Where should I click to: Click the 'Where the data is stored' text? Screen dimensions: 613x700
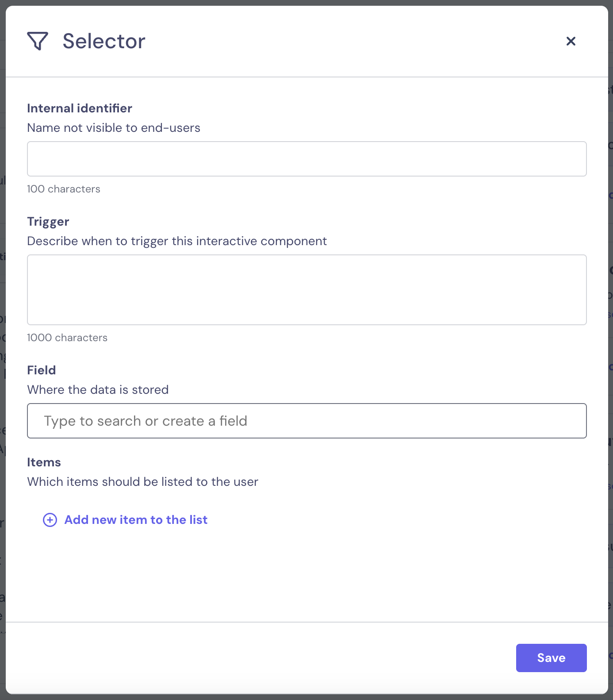click(98, 390)
